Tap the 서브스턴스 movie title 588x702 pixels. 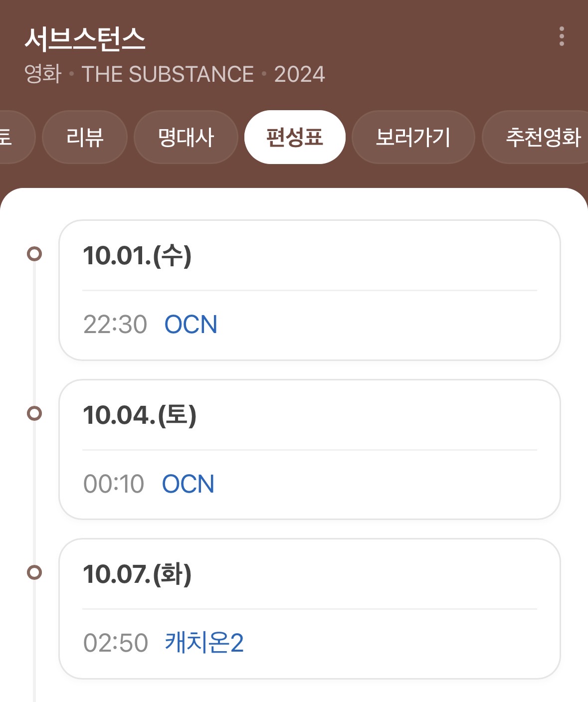click(x=85, y=39)
